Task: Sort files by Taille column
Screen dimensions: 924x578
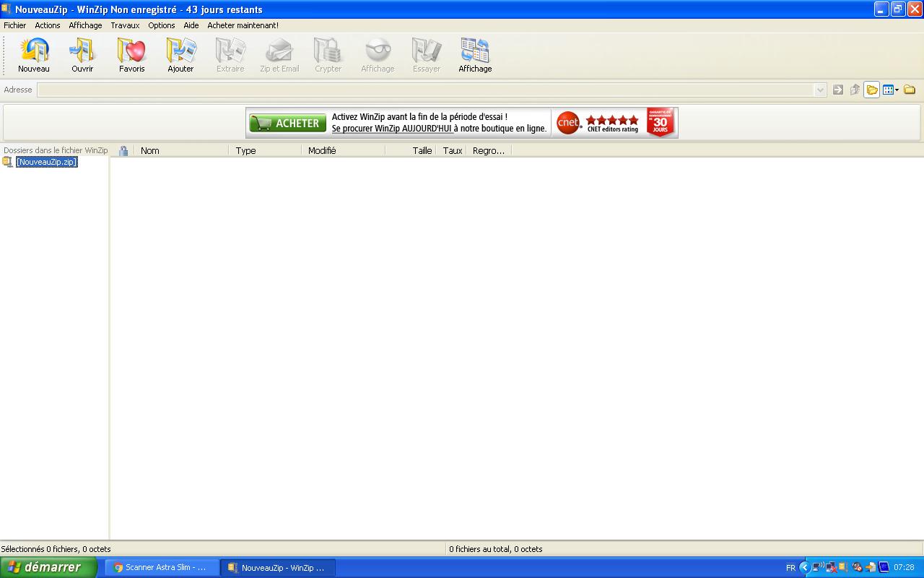Action: click(411, 150)
